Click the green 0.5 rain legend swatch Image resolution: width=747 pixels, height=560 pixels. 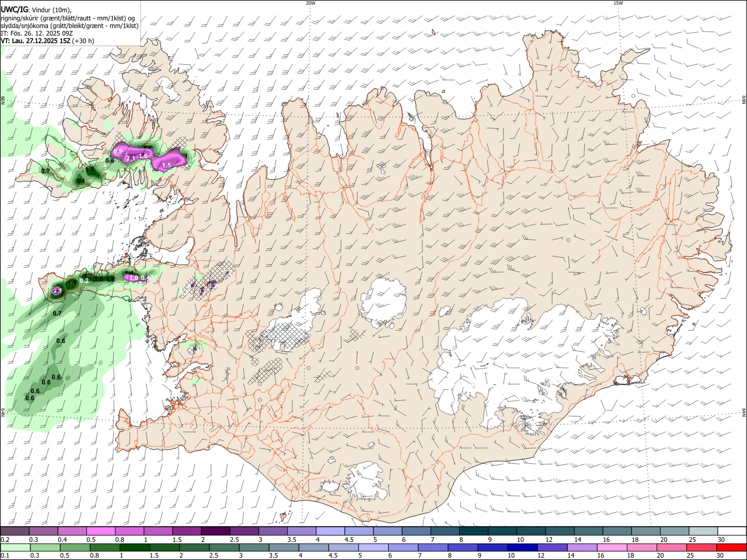(x=75, y=547)
